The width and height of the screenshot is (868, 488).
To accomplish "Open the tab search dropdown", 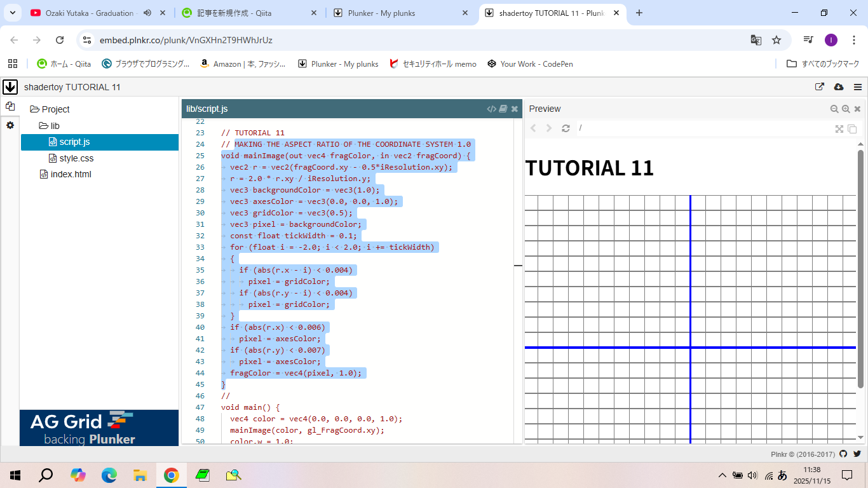I will [11, 13].
